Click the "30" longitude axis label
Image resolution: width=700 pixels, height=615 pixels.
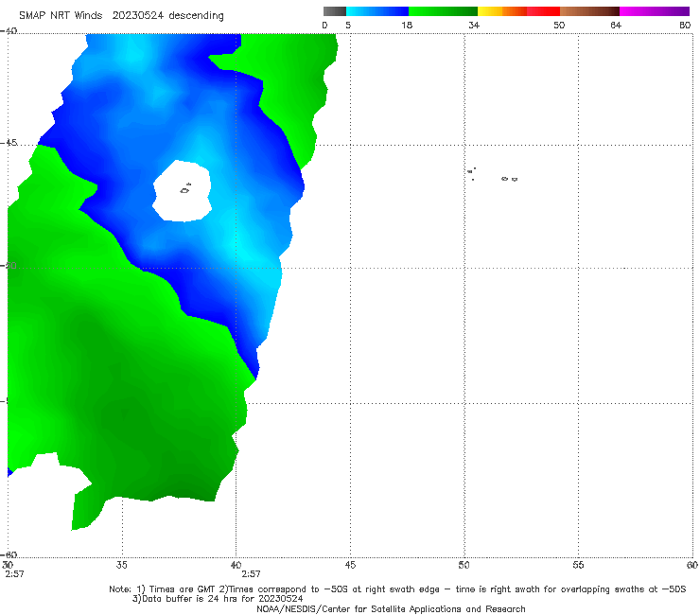tap(8, 565)
